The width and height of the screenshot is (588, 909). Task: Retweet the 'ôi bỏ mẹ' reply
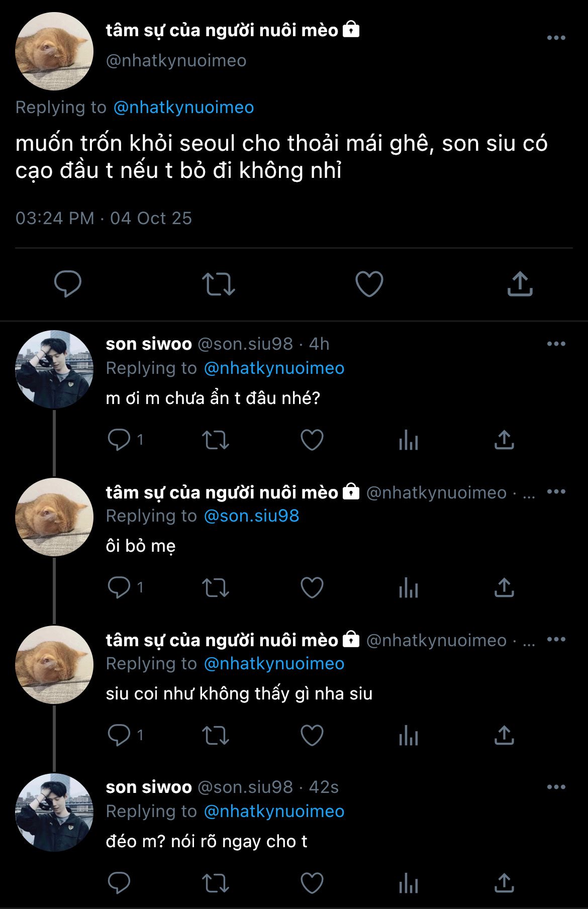tap(215, 588)
